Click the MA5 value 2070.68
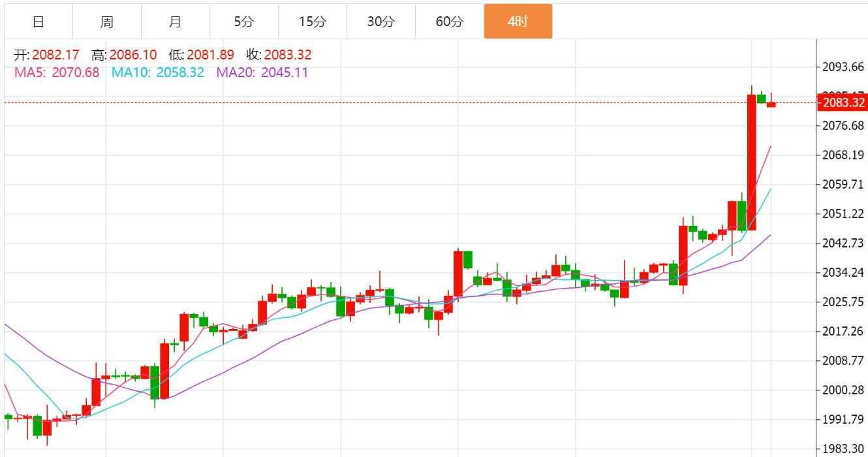This screenshot has height=457, width=868. (75, 72)
